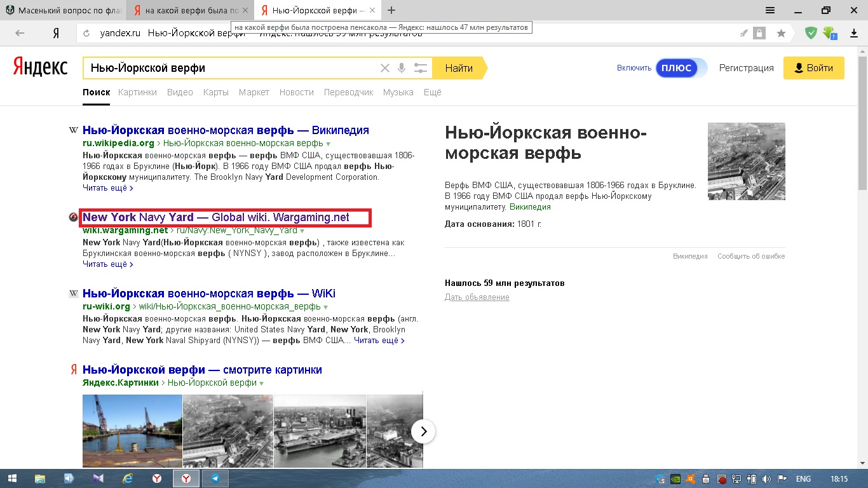The width and height of the screenshot is (868, 488).
Task: Bookmark the page with the star icon
Action: tap(782, 33)
